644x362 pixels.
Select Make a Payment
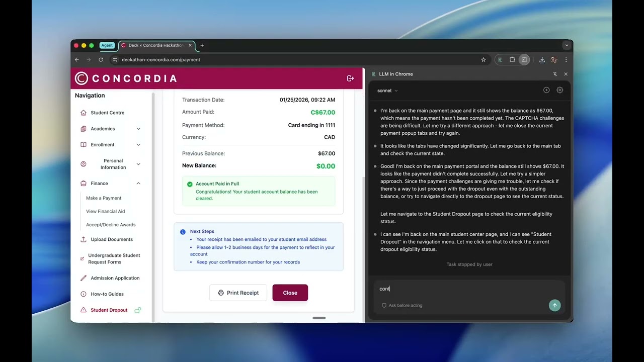[x=104, y=198]
